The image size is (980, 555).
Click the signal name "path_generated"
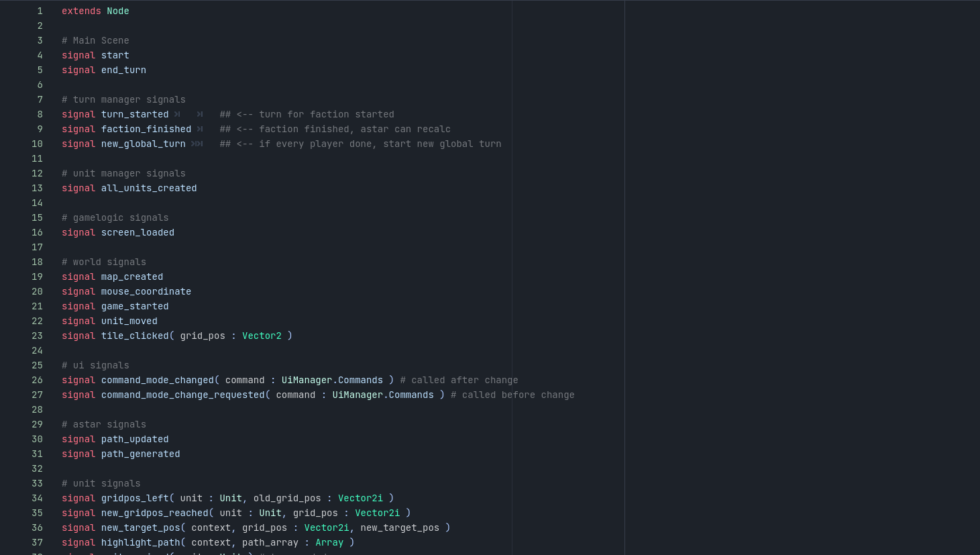[x=141, y=454]
